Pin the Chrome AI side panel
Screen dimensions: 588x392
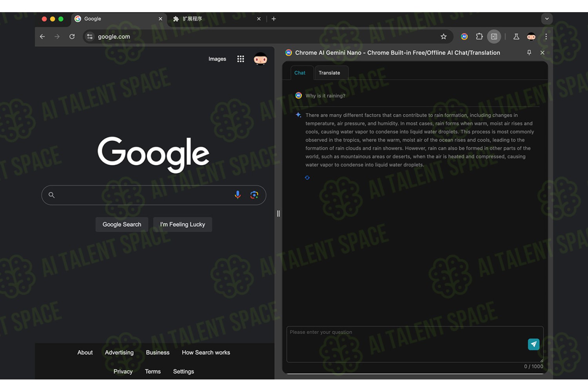(x=529, y=53)
